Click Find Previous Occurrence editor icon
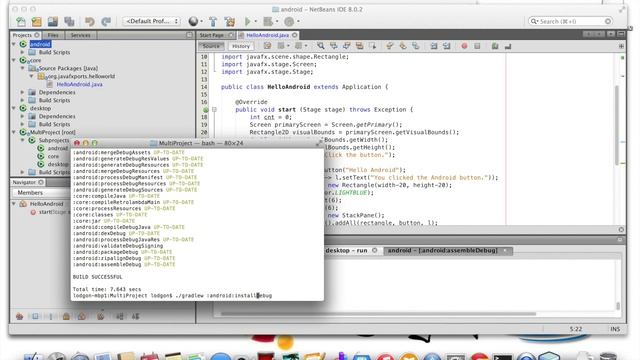 (333, 46)
